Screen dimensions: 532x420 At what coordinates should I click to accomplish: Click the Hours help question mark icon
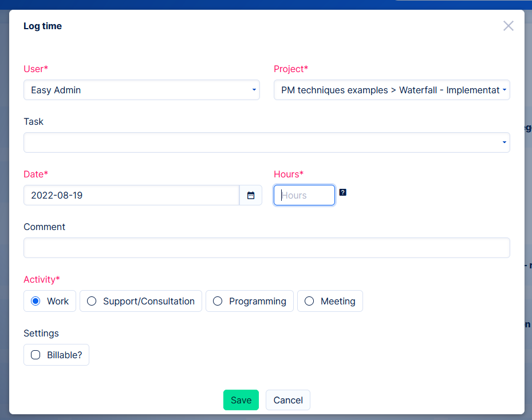[x=342, y=192]
